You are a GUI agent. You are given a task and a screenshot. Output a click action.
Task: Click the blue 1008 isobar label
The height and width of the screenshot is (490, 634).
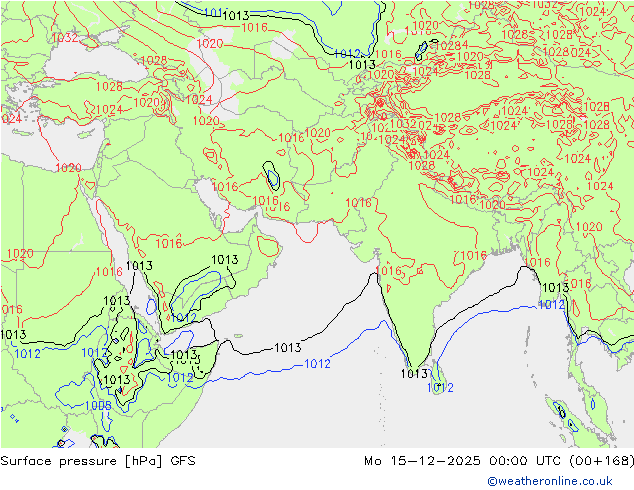point(98,406)
